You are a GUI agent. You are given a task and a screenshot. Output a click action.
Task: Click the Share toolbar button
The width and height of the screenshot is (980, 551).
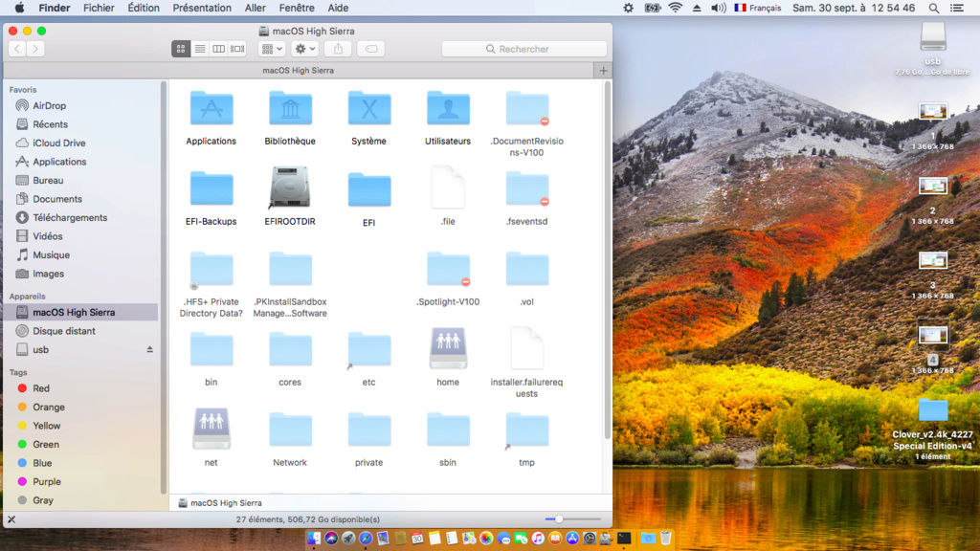tap(338, 49)
